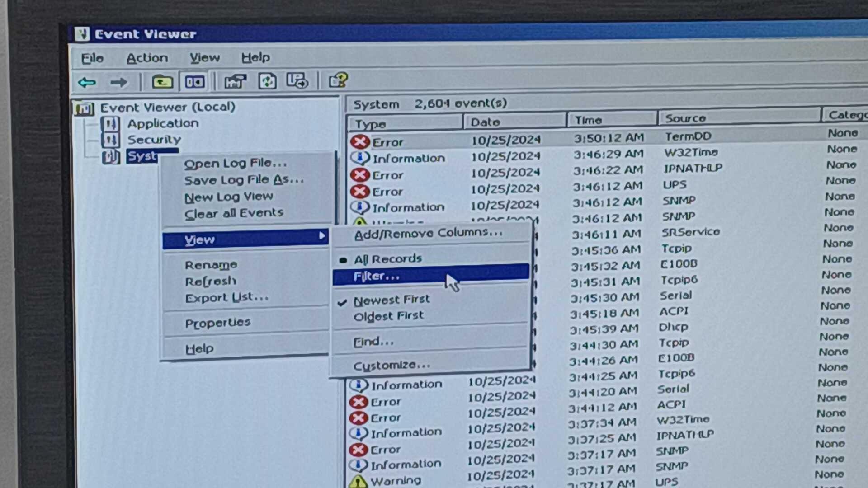Choose Rename from the context menu
The width and height of the screenshot is (868, 488).
(x=211, y=265)
